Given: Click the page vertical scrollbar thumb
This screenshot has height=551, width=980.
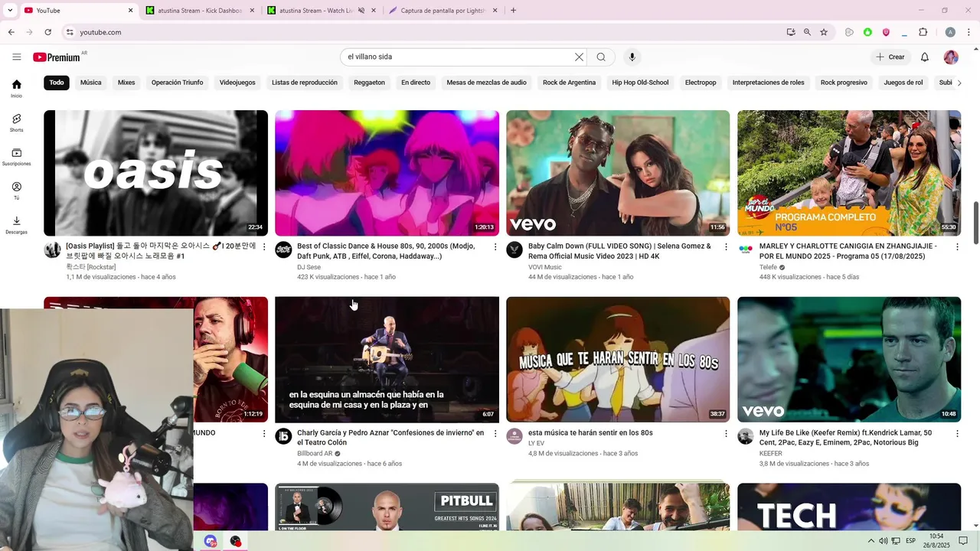Looking at the screenshot, I should click(975, 223).
